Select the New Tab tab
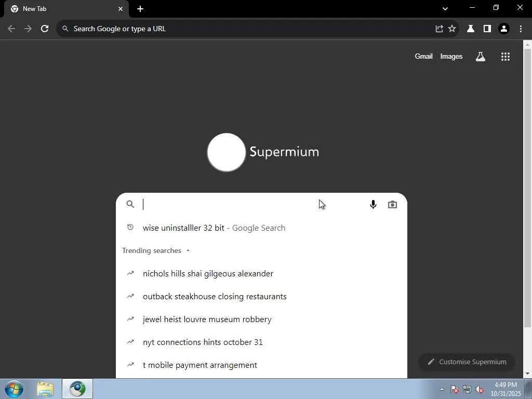Viewport: 532px width, 399px height. [66, 9]
